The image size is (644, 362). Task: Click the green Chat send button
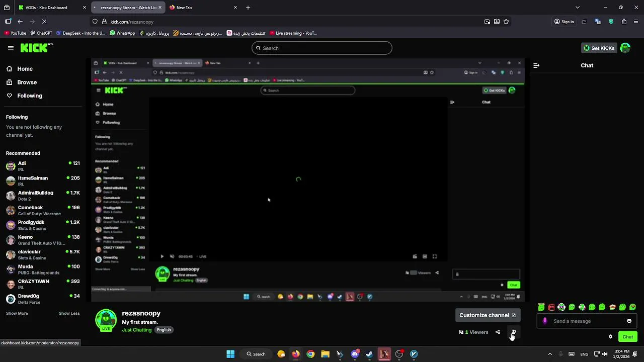628,337
